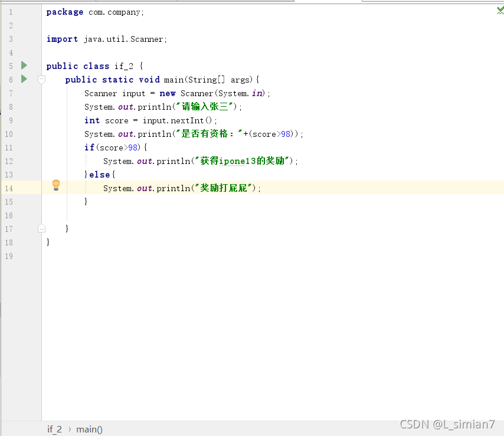The image size is (504, 436).
Task: Click 'score' variable on line 9
Action: 117,121
